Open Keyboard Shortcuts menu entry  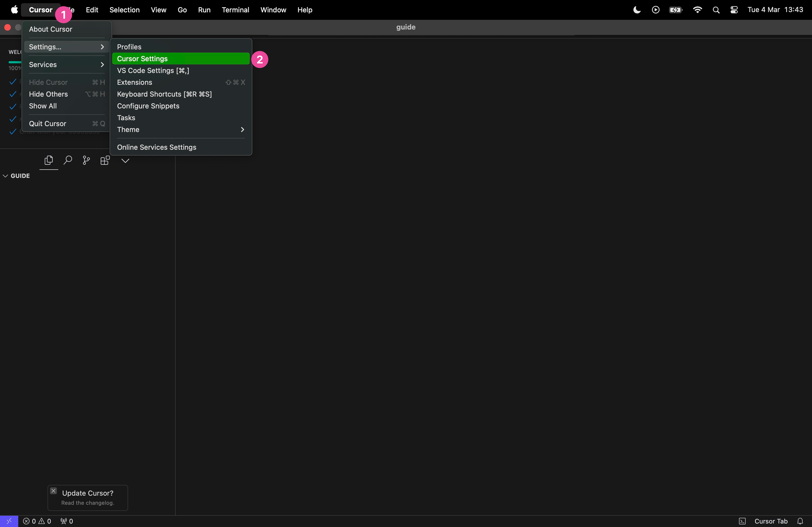pyautogui.click(x=181, y=94)
